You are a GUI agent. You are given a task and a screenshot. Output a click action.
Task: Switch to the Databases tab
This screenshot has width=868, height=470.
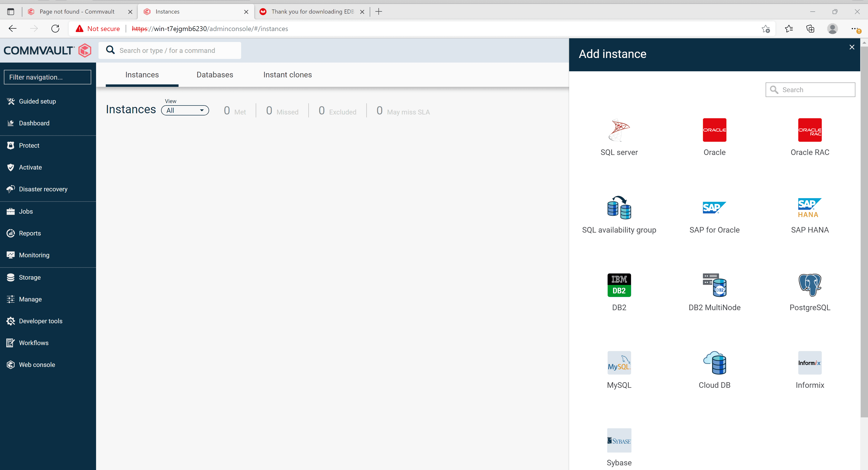pos(215,74)
